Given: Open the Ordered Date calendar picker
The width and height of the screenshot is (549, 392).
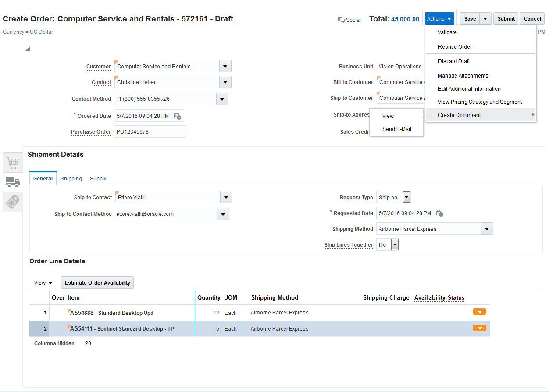Looking at the screenshot, I should (x=177, y=116).
